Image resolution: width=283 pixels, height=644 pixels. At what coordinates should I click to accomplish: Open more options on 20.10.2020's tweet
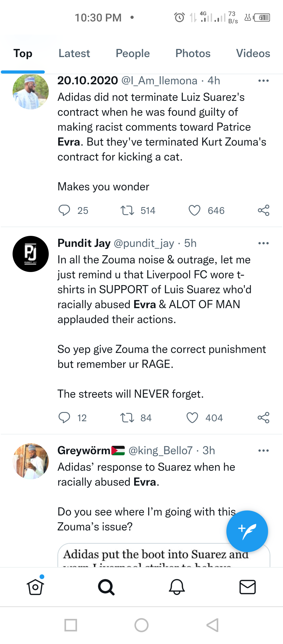coord(264,81)
